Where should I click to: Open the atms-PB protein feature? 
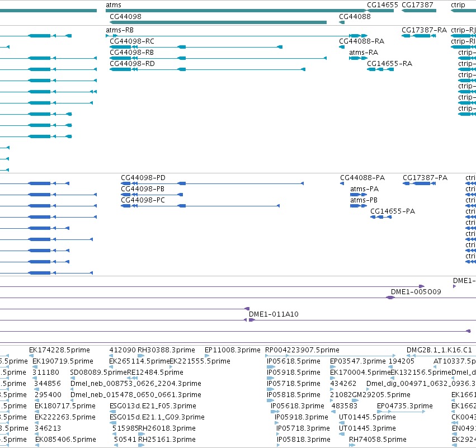point(359,206)
